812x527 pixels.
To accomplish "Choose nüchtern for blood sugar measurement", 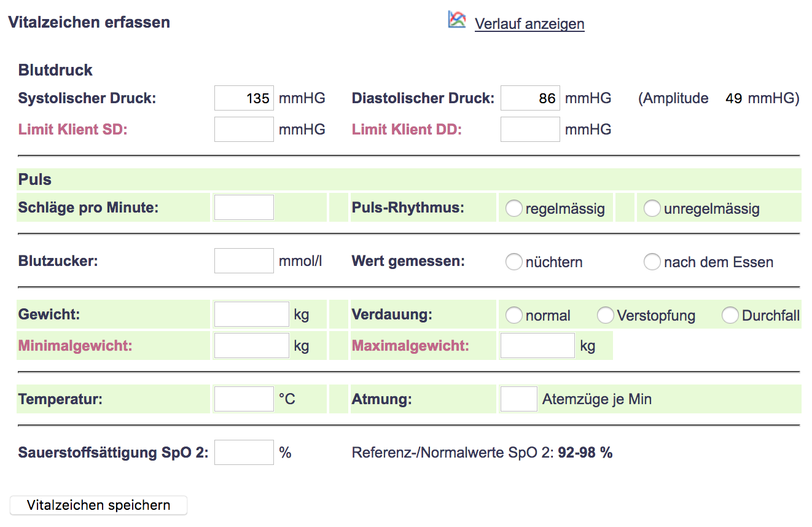I will tap(513, 262).
